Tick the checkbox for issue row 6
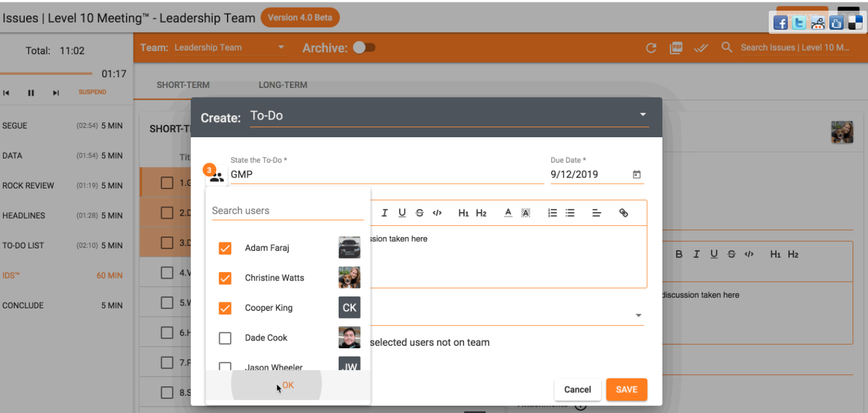This screenshot has width=868, height=413. pyautogui.click(x=167, y=333)
